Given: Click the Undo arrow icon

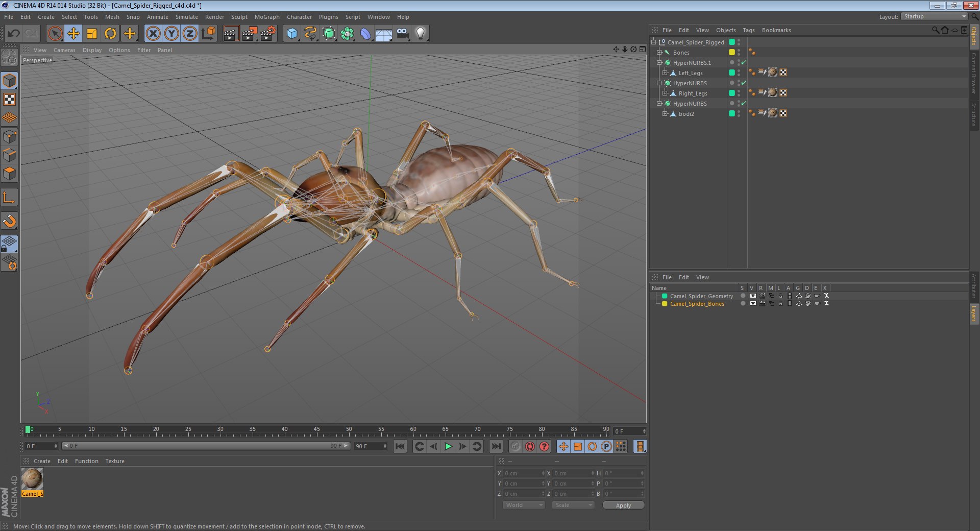Looking at the screenshot, I should pyautogui.click(x=14, y=34).
